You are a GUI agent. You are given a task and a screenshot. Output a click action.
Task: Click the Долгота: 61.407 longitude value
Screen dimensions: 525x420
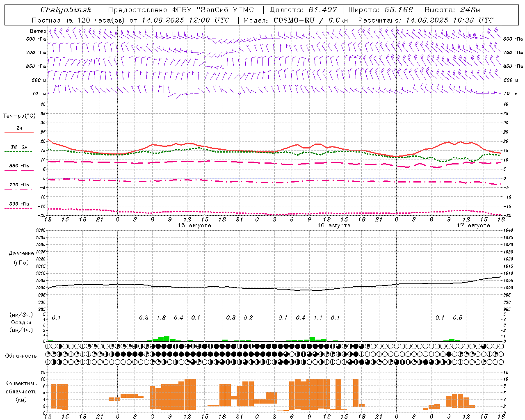point(303,10)
